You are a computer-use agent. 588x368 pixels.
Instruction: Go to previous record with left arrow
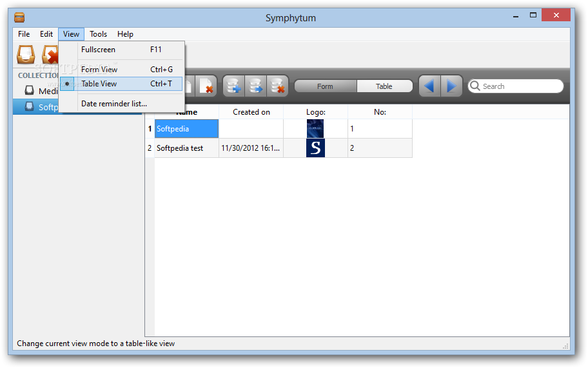coord(429,86)
